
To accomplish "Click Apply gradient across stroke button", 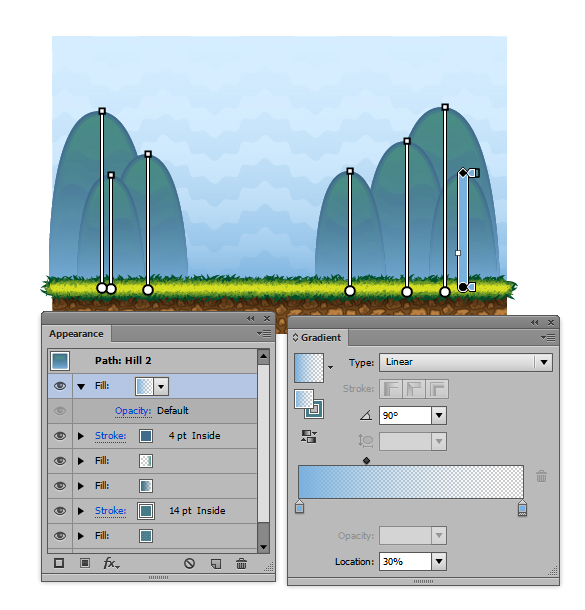I will click(x=437, y=389).
